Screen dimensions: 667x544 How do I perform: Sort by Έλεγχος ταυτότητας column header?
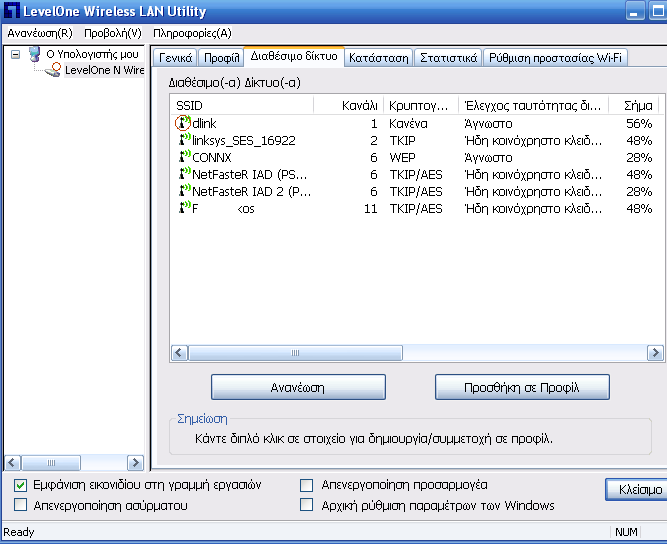(x=533, y=105)
